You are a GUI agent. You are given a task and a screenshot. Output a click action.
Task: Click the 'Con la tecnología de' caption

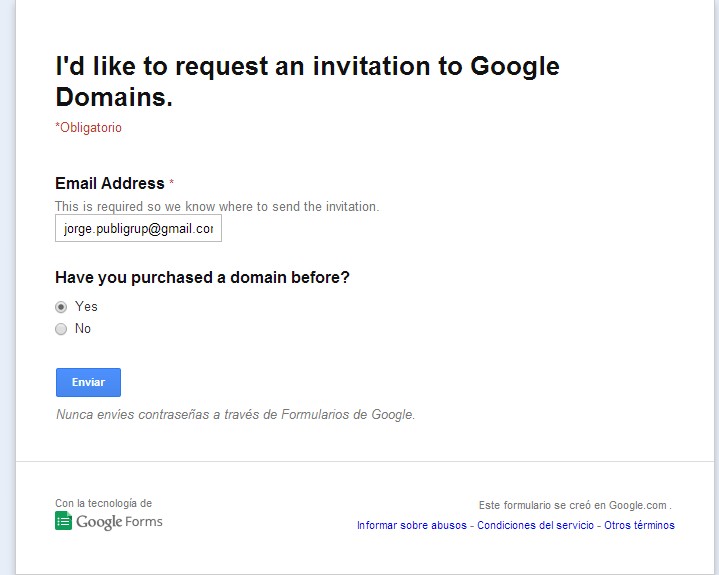[104, 503]
